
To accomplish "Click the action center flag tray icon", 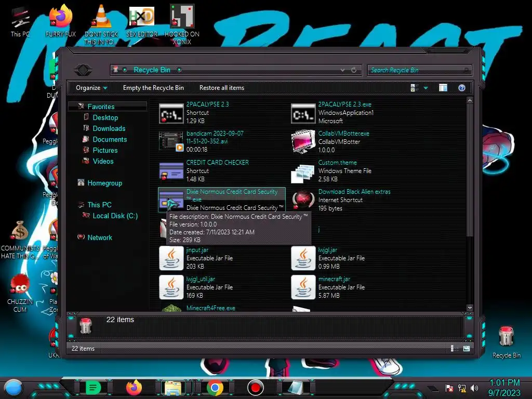I will click(x=449, y=388).
